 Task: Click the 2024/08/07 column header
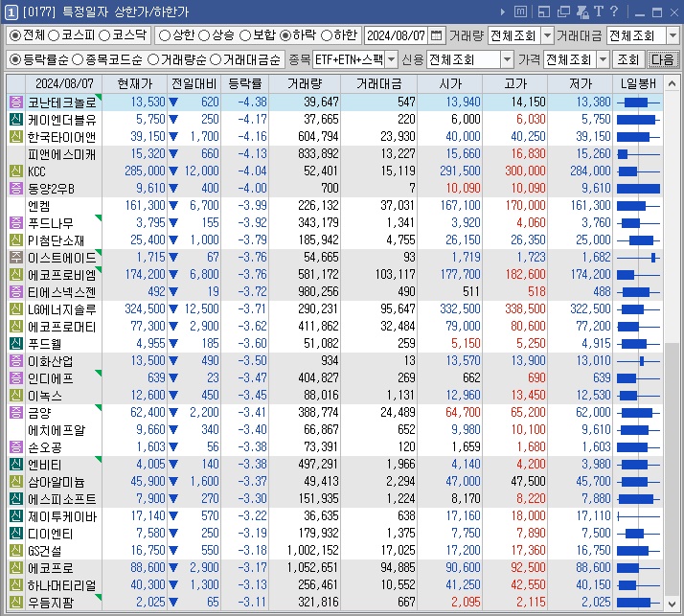click(64, 83)
